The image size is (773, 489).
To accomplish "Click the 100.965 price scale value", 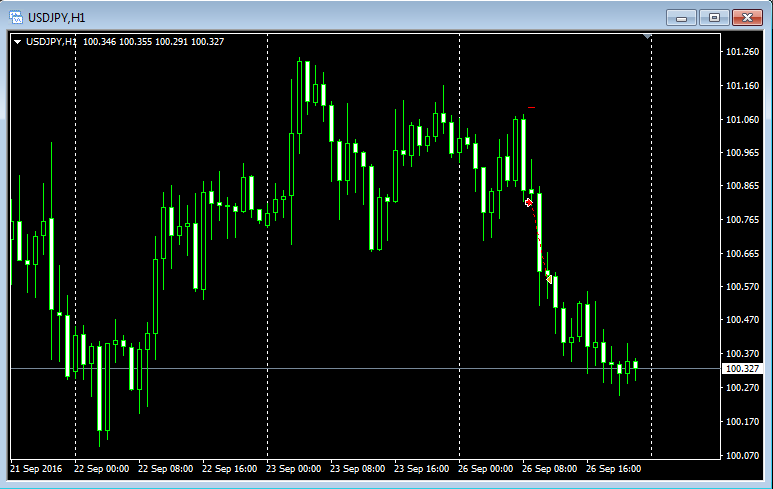I will (742, 153).
